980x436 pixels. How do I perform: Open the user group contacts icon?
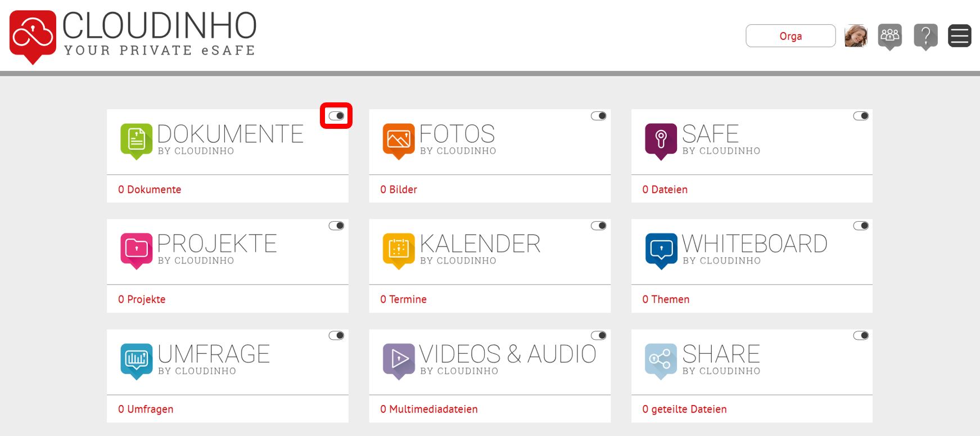pyautogui.click(x=890, y=37)
